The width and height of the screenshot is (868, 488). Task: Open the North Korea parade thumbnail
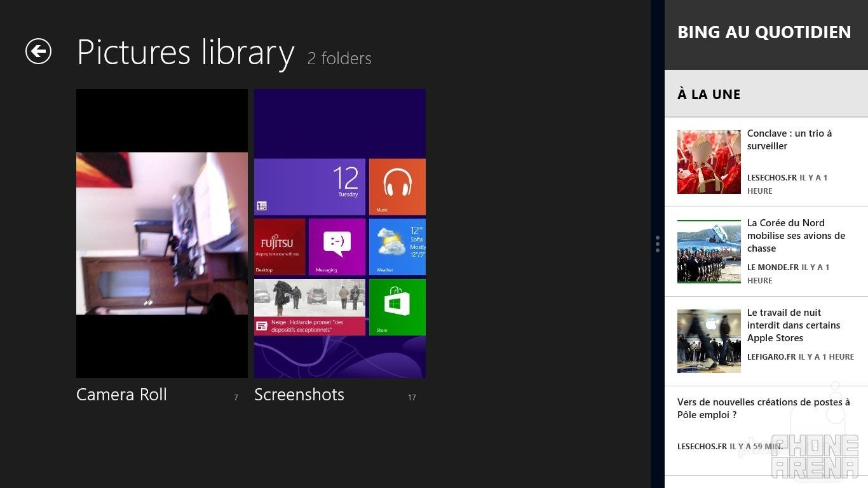709,252
